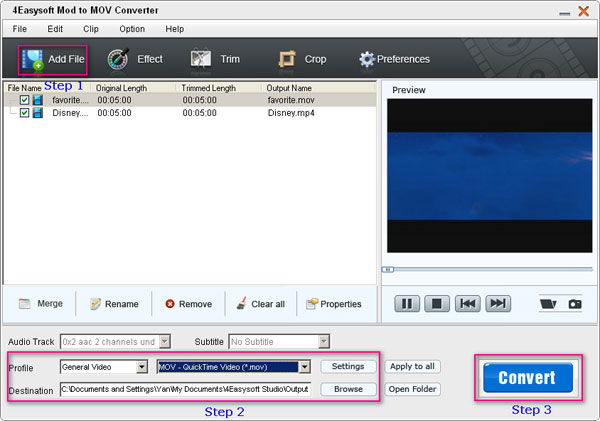The width and height of the screenshot is (600, 421).
Task: Click the Destination path field
Action: click(185, 389)
